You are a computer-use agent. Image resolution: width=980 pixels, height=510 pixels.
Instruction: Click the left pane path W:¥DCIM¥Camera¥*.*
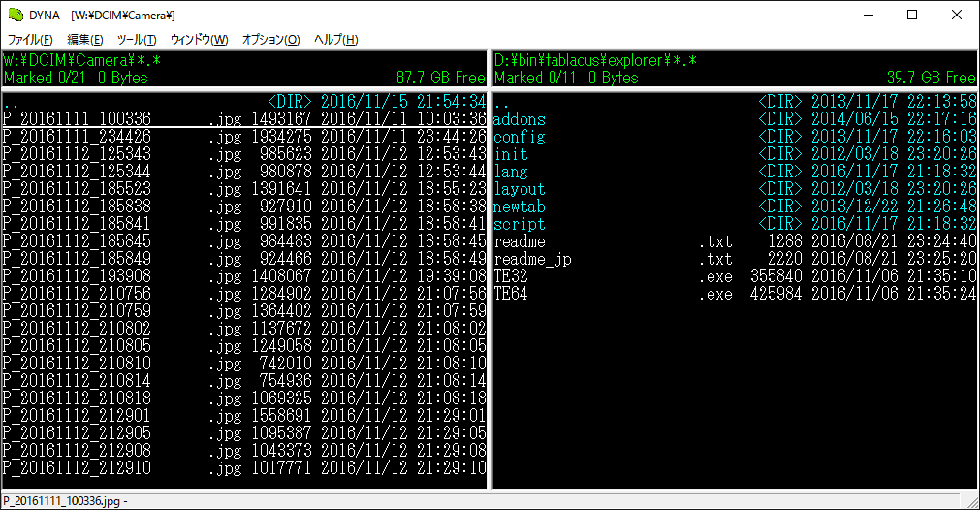pyautogui.click(x=81, y=61)
